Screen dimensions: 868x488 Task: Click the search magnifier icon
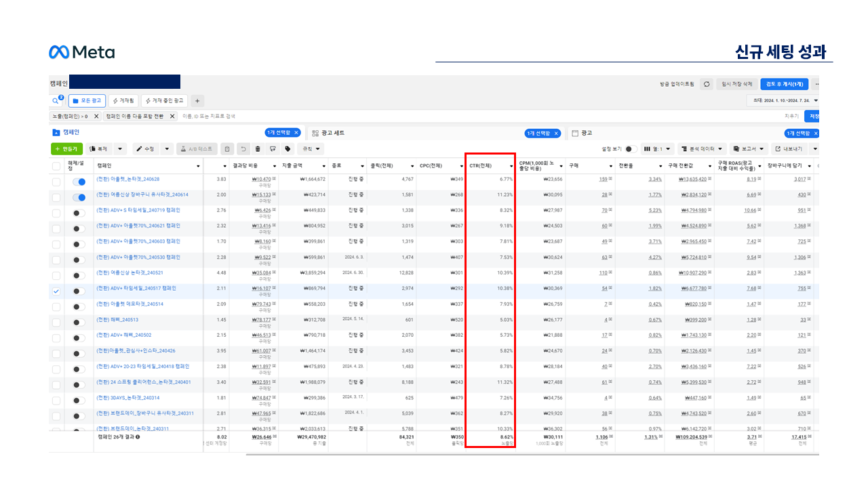pyautogui.click(x=56, y=101)
